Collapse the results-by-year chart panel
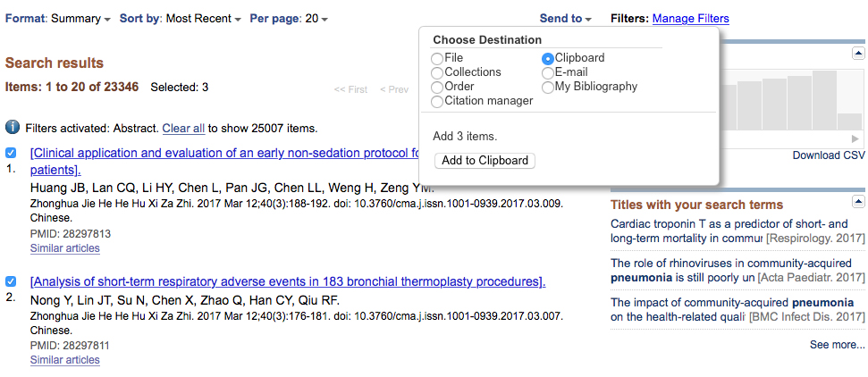The height and width of the screenshot is (377, 868). click(858, 54)
